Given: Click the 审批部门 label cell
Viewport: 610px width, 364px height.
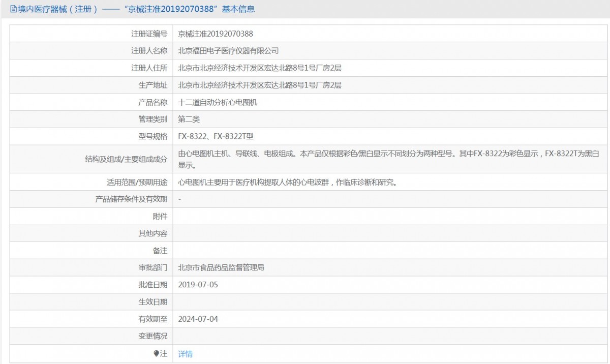Looking at the screenshot, I should 91,267.
